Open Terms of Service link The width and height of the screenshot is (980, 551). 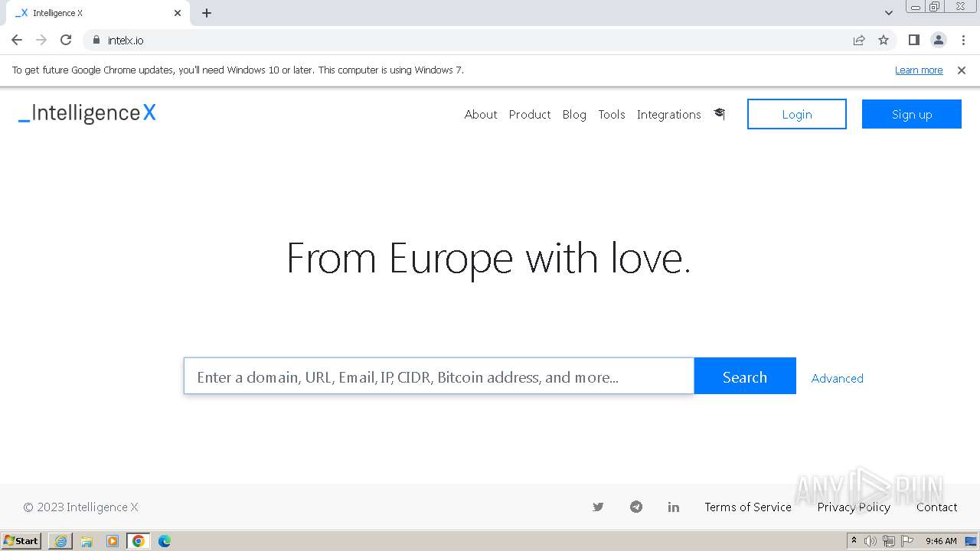coord(748,507)
